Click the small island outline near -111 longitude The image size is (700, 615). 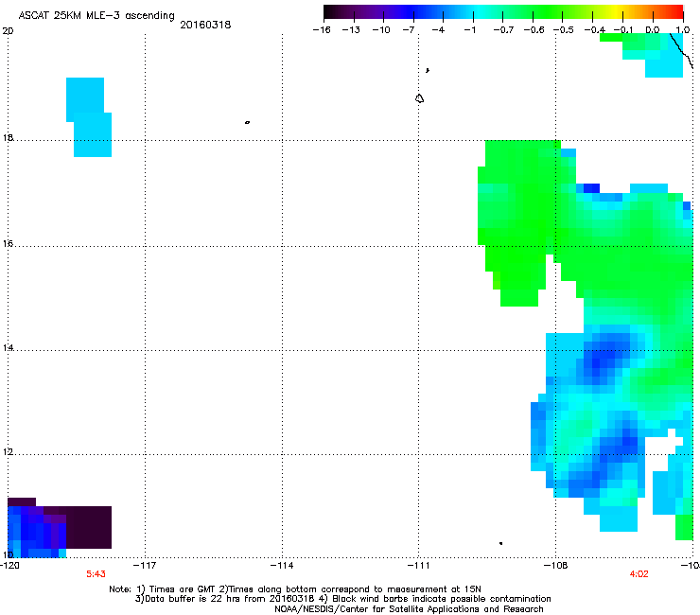(419, 98)
